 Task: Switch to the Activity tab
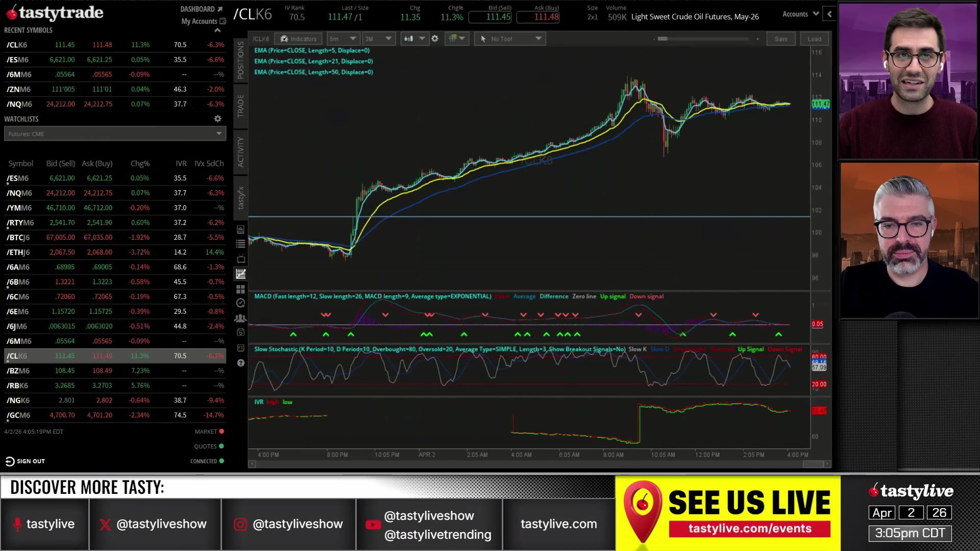coord(241,152)
